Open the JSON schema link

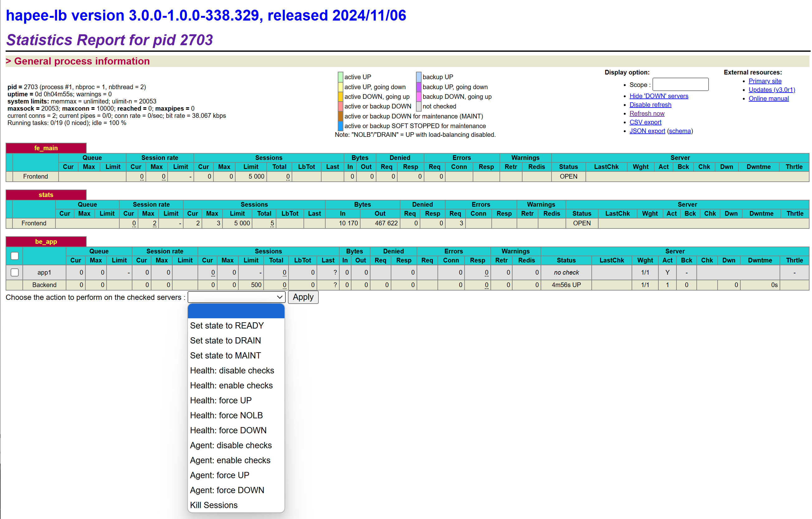pyautogui.click(x=680, y=131)
